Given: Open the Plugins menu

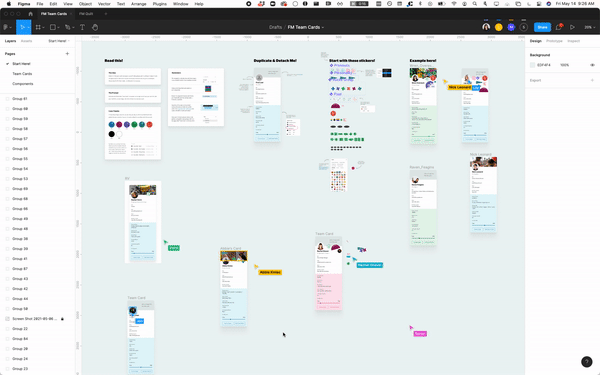Looking at the screenshot, I should click(x=160, y=4).
